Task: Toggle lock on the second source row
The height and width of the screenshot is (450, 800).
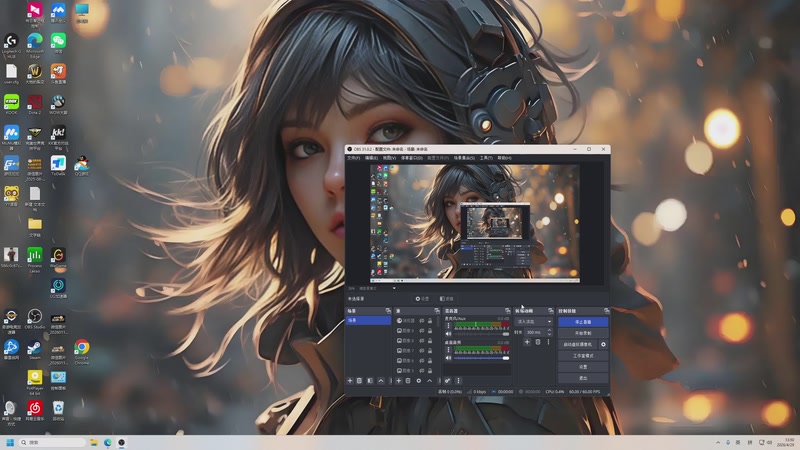Action: click(430, 331)
